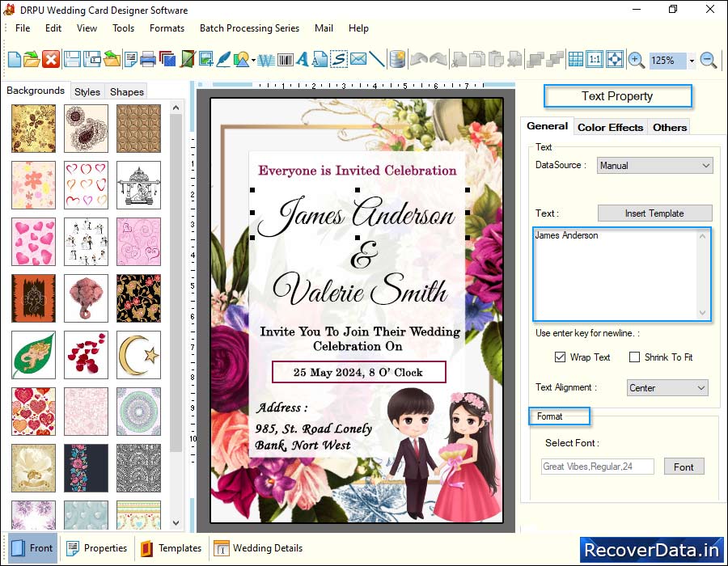728x566 pixels.
Task: Click the Text content box with James Anderson
Action: coord(622,274)
